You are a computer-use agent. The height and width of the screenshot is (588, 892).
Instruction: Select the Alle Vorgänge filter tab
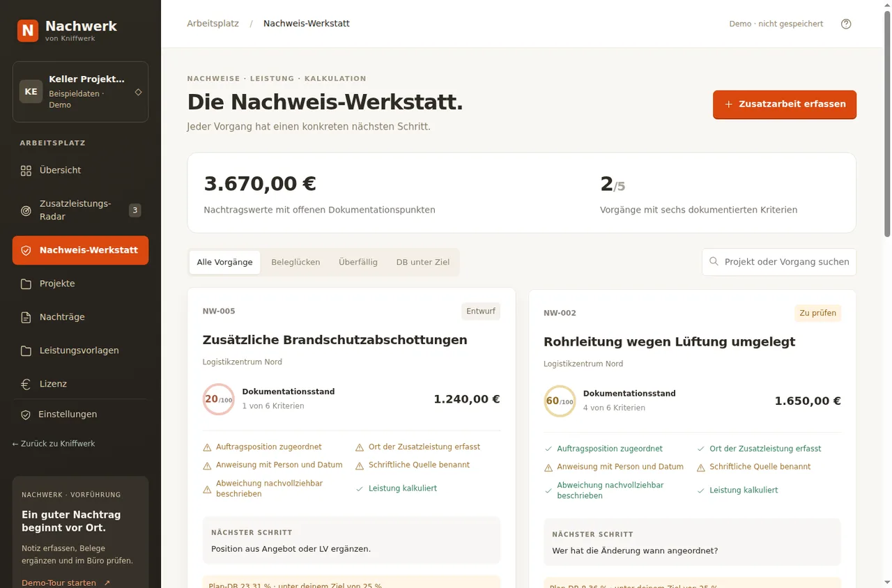tap(225, 263)
